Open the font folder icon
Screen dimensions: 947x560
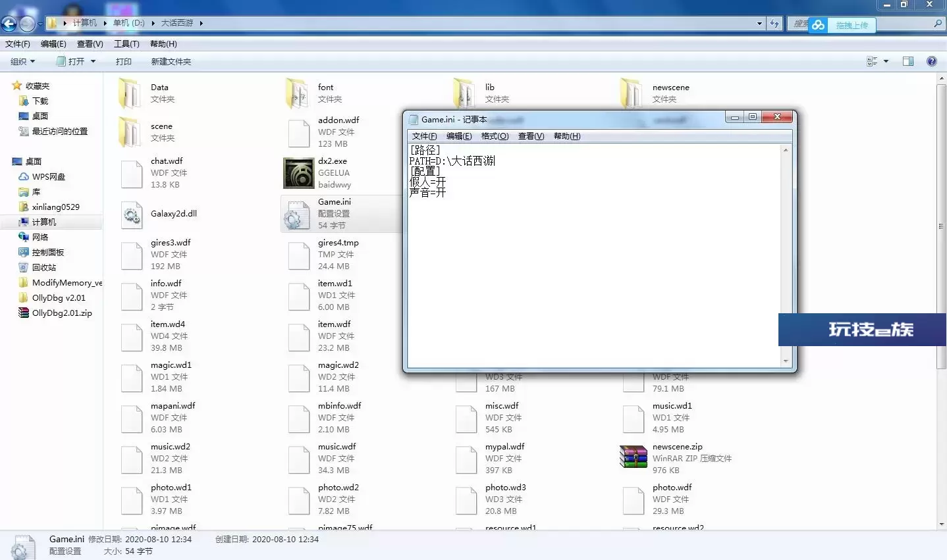tap(296, 93)
